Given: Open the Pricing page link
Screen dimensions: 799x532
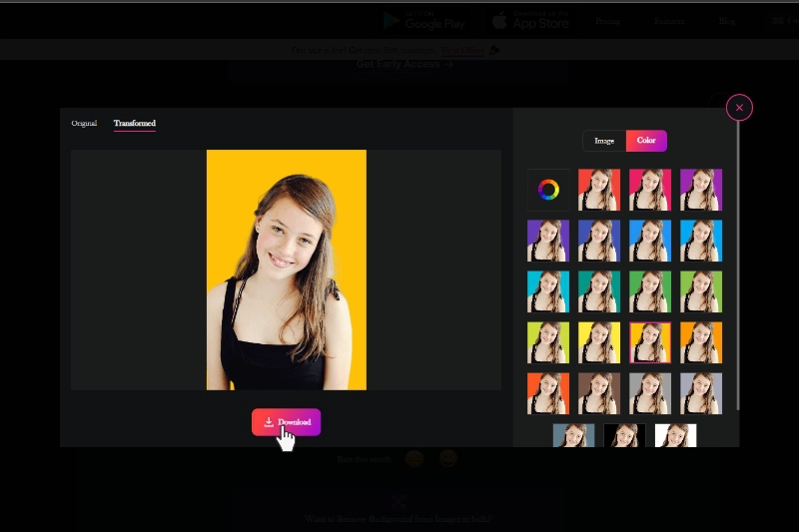Looking at the screenshot, I should [607, 21].
